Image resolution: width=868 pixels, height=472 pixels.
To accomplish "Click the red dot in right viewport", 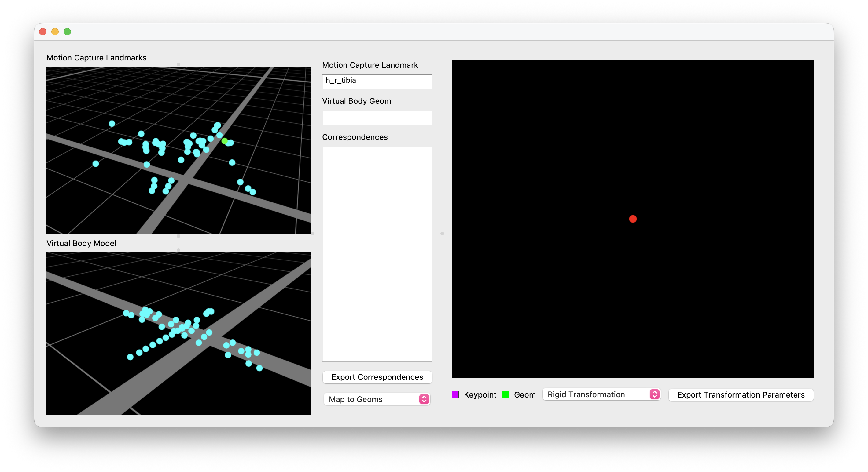I will (x=633, y=219).
